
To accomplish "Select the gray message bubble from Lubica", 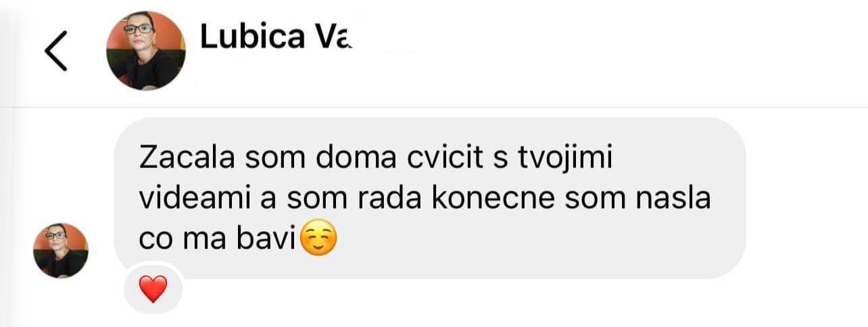I will tap(430, 198).
